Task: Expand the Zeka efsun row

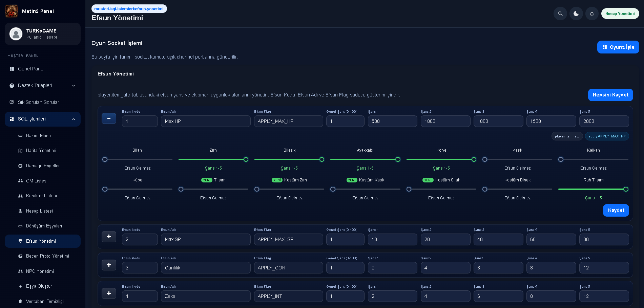Action: click(x=109, y=293)
